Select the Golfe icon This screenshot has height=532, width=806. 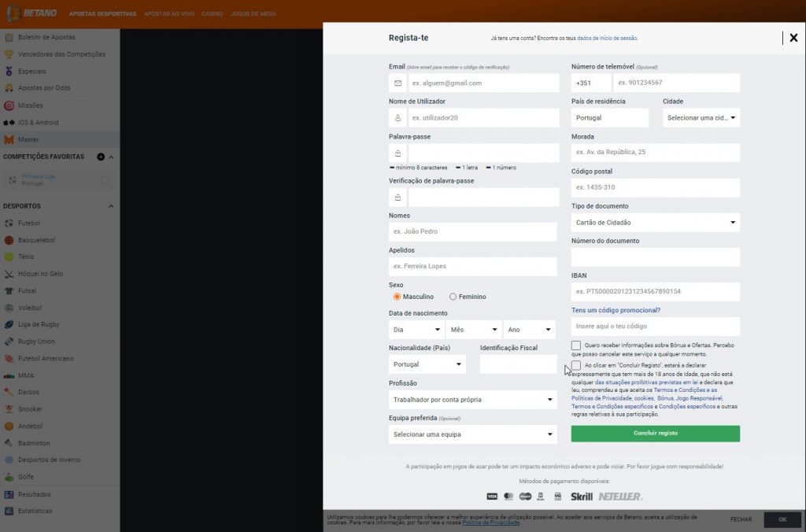pos(9,476)
